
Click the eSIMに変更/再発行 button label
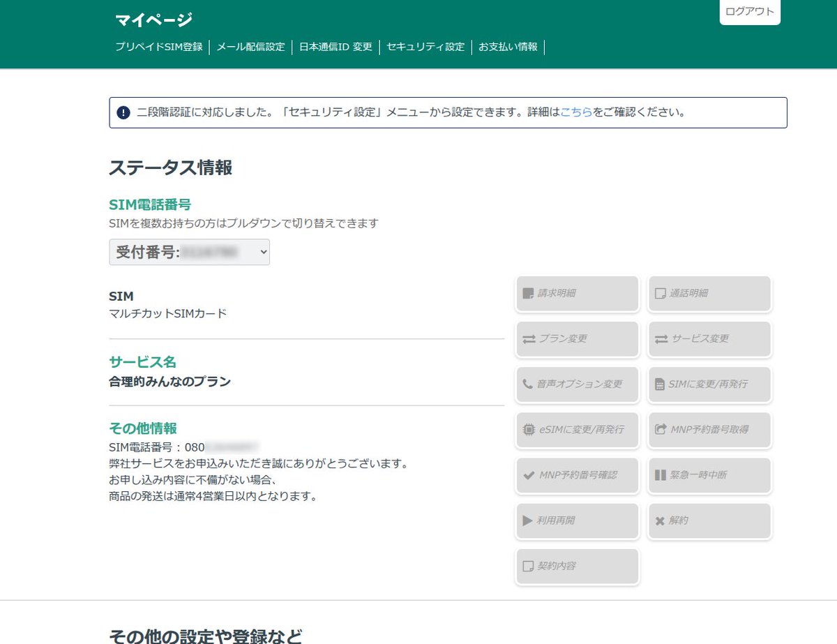581,430
